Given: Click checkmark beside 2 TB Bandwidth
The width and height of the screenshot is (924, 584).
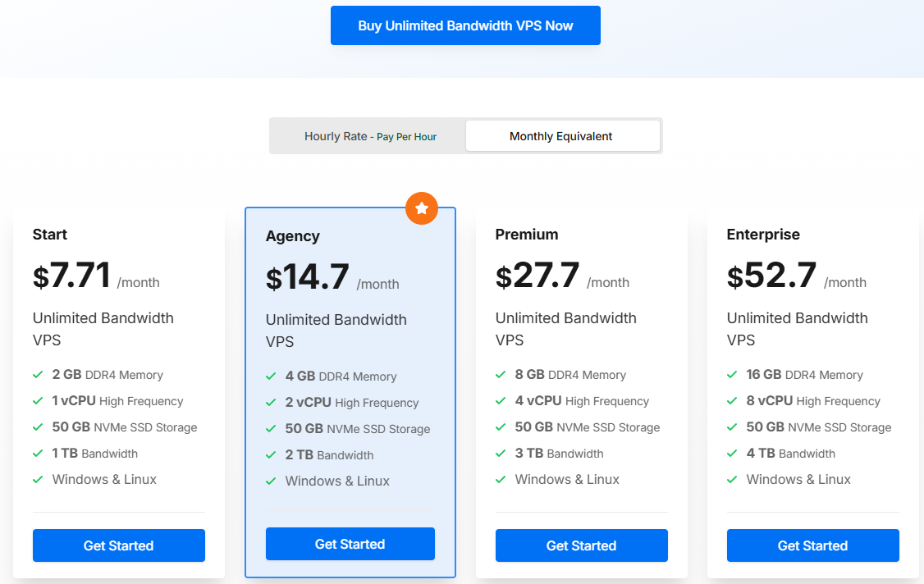Looking at the screenshot, I should [x=271, y=455].
